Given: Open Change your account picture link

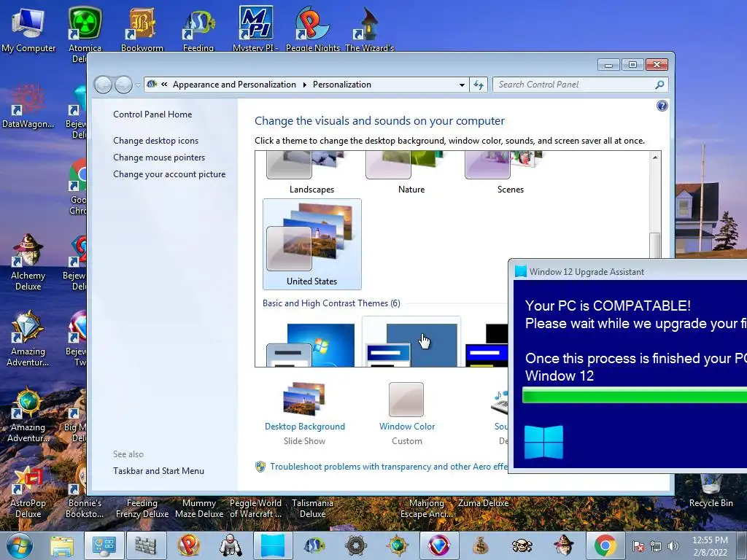Looking at the screenshot, I should [169, 174].
